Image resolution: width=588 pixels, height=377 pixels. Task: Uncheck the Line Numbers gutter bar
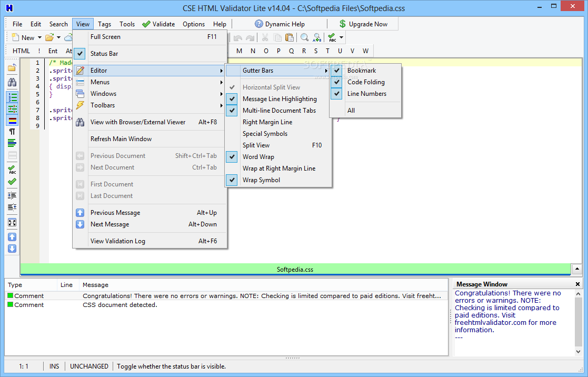(366, 94)
